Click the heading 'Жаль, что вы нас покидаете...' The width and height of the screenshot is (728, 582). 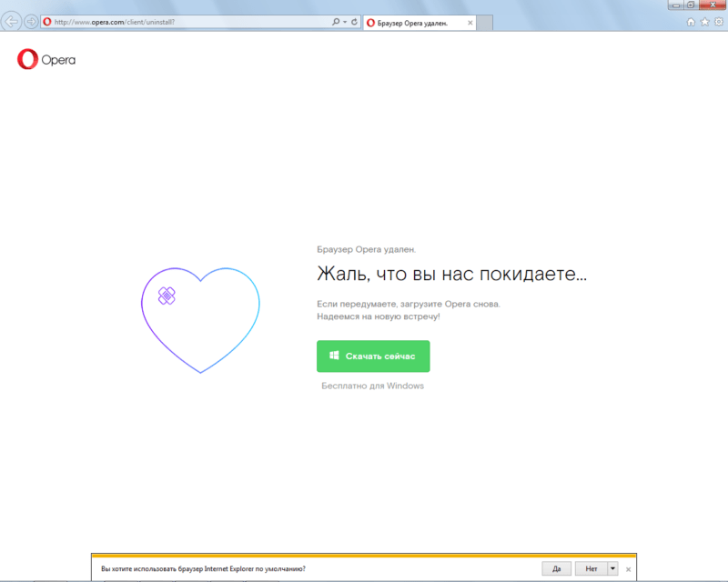click(x=451, y=275)
